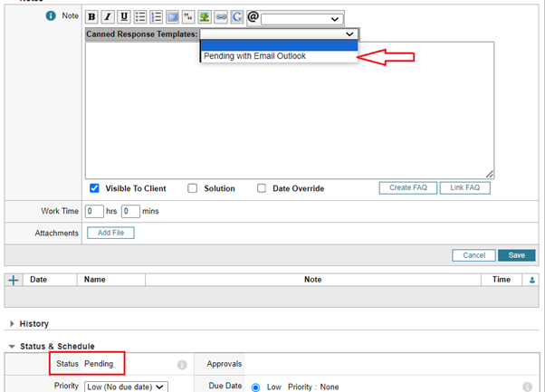Choose the Pending with Email Outlook template
Screen dimensions: 545x392
(x=255, y=56)
